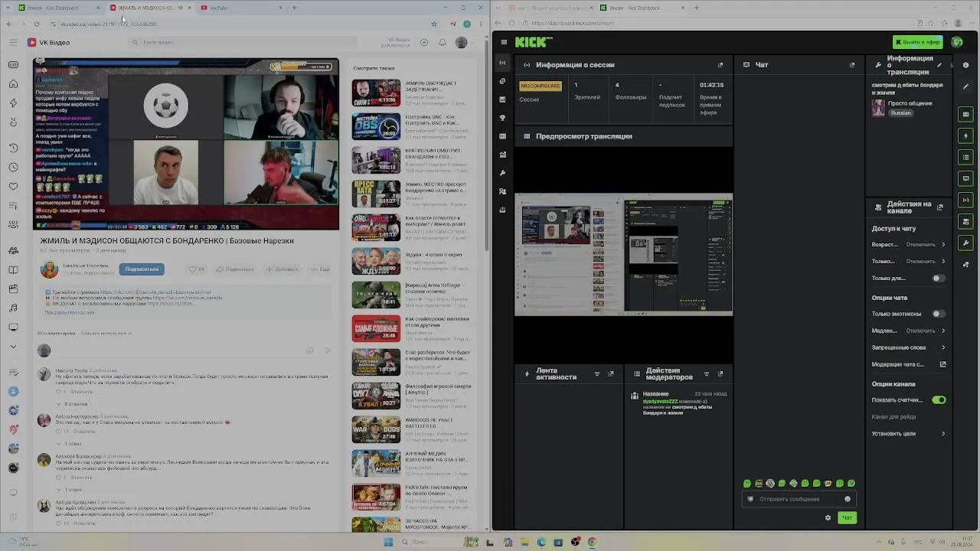This screenshot has width=980, height=551.
Task: Expand Возраст... setting chevron
Action: [x=943, y=245]
